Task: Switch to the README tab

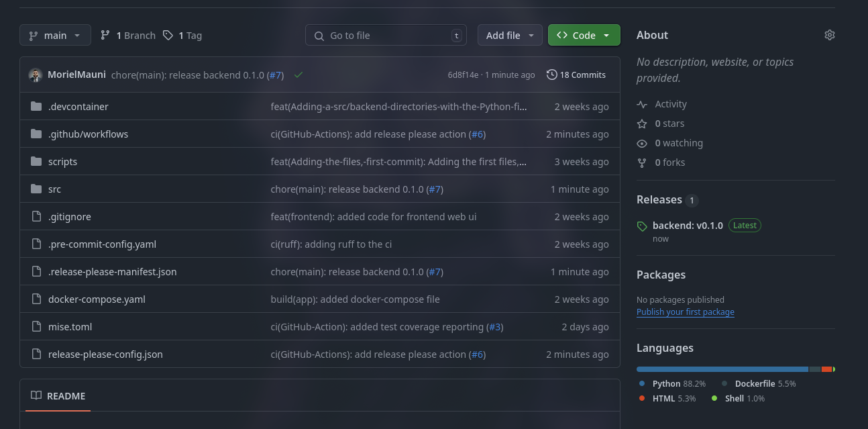Action: (x=58, y=396)
